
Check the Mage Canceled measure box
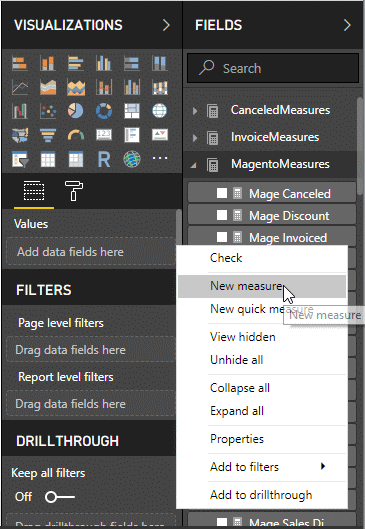222,193
